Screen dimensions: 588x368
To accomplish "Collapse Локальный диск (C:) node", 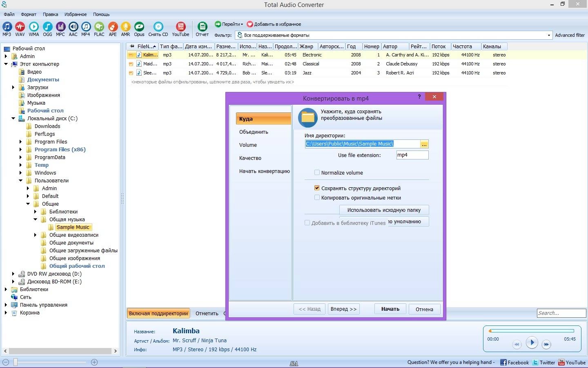I will (x=13, y=119).
